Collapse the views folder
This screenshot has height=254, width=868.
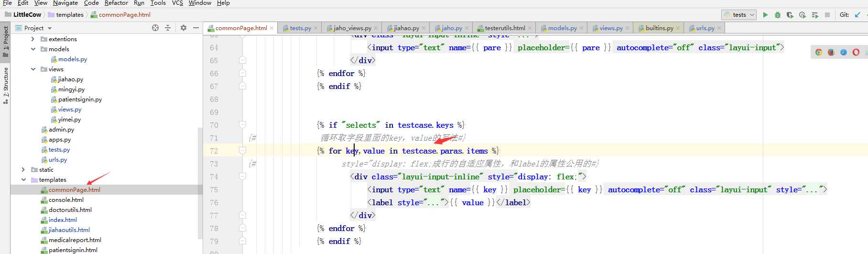click(33, 69)
